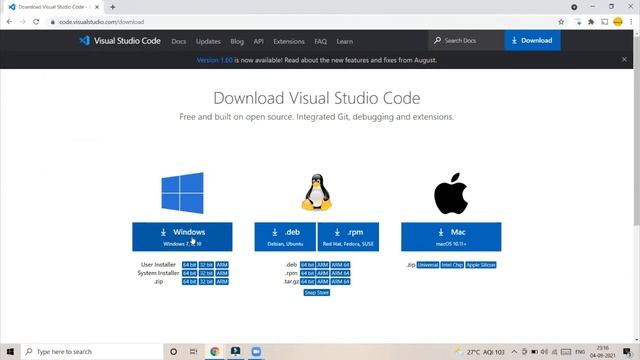Download the Windows installer
This screenshot has height=360, width=640.
point(182,237)
